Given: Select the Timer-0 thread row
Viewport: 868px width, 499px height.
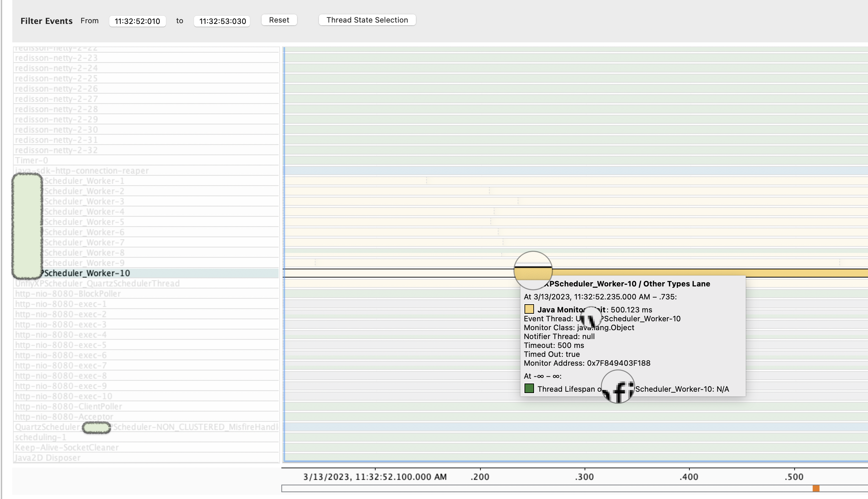Looking at the screenshot, I should pyautogui.click(x=31, y=160).
